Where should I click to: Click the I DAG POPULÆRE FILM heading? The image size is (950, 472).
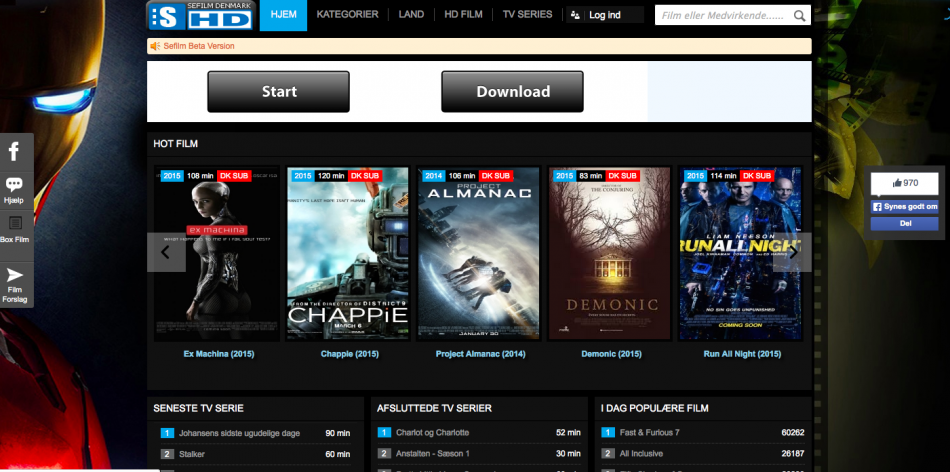click(x=655, y=408)
